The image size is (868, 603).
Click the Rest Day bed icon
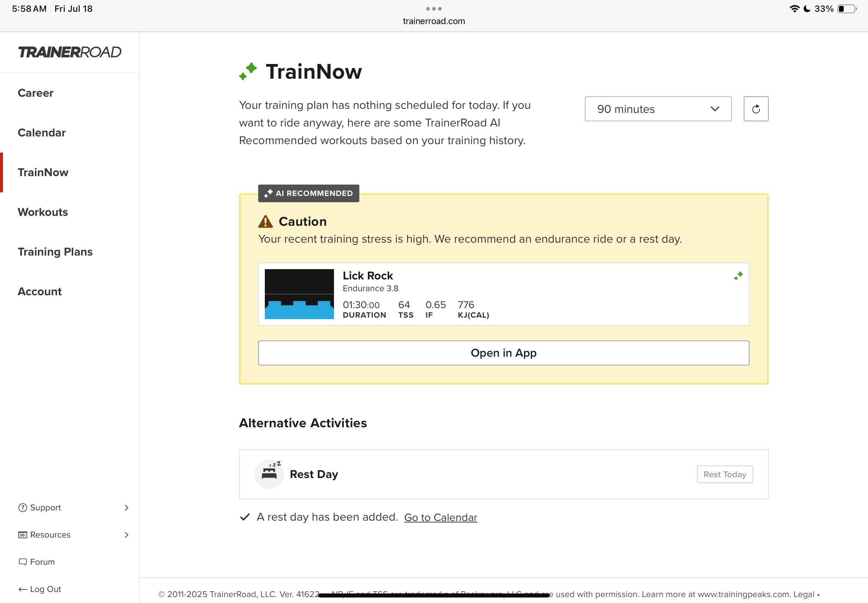pyautogui.click(x=269, y=474)
